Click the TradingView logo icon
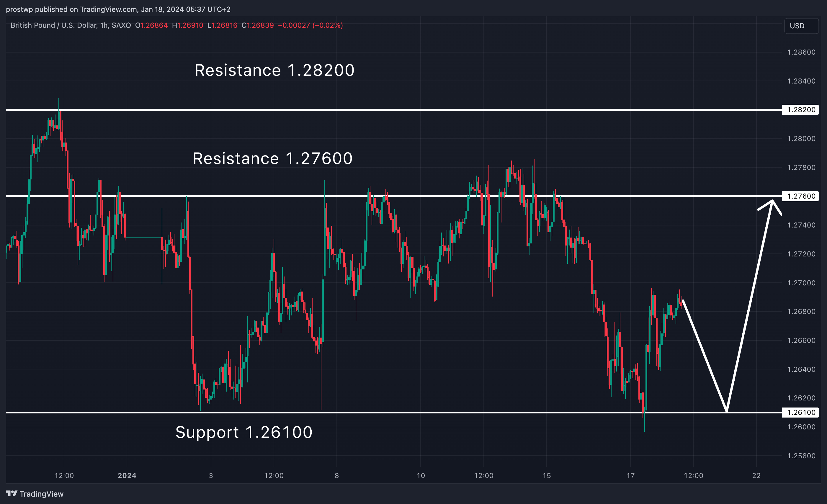Screen dimensions: 827x504 click(x=12, y=493)
